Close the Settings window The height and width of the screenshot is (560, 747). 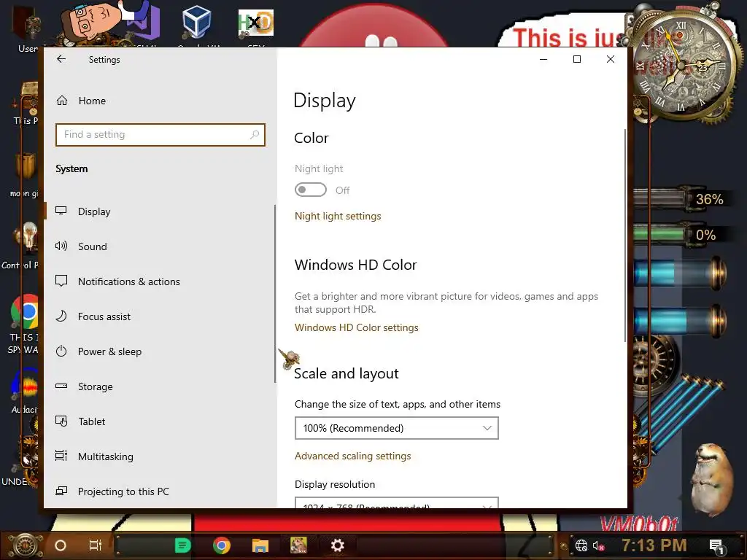point(611,59)
